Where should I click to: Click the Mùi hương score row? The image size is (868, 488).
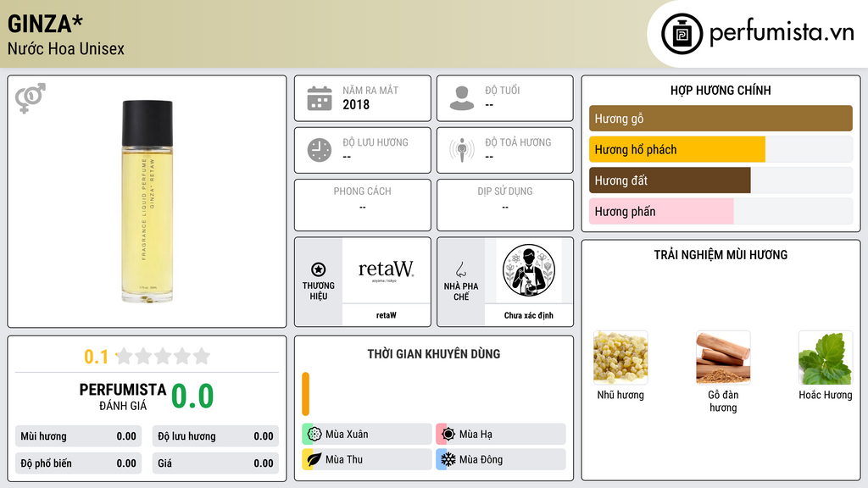79,436
